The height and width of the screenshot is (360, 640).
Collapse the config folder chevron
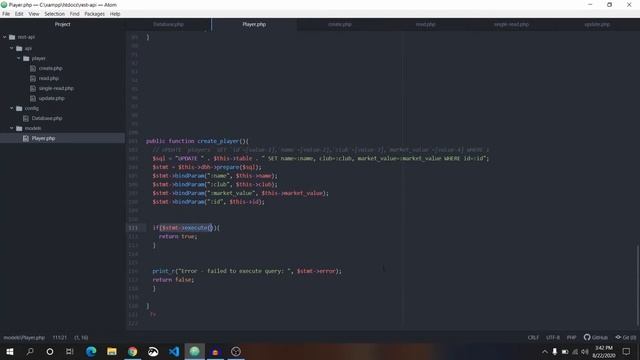click(12, 108)
